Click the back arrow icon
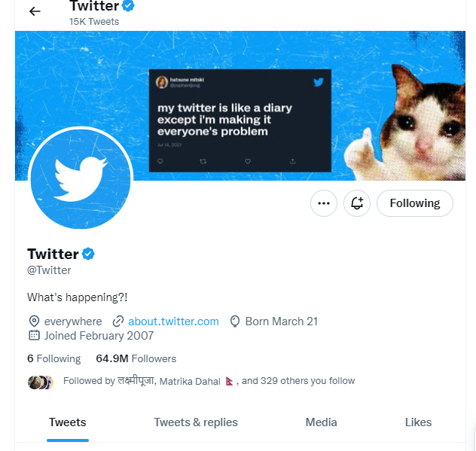Screen dimensions: 476x451 pyautogui.click(x=35, y=11)
